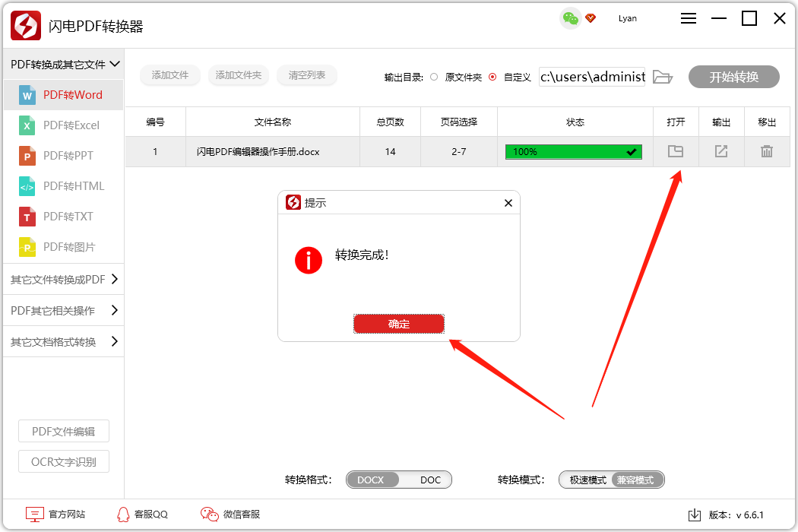Select the 自定义 output radio button
The height and width of the screenshot is (532, 798).
pos(492,77)
